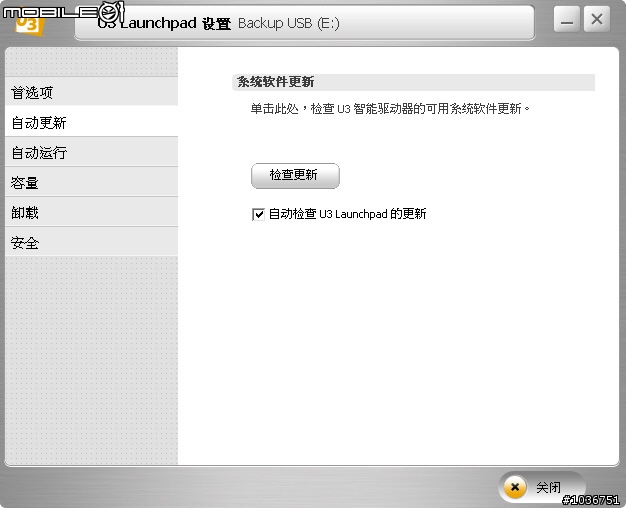Click the orange X icon beside 关闭

(515, 487)
